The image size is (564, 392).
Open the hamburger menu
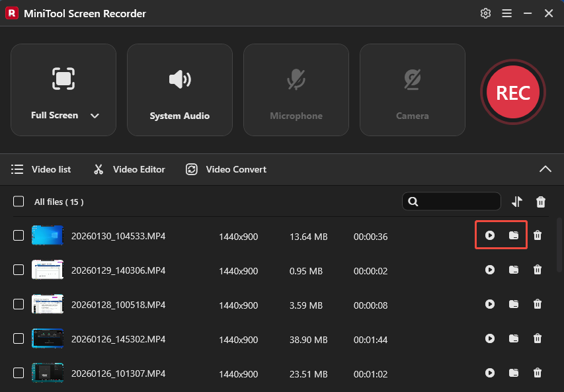[x=506, y=13]
